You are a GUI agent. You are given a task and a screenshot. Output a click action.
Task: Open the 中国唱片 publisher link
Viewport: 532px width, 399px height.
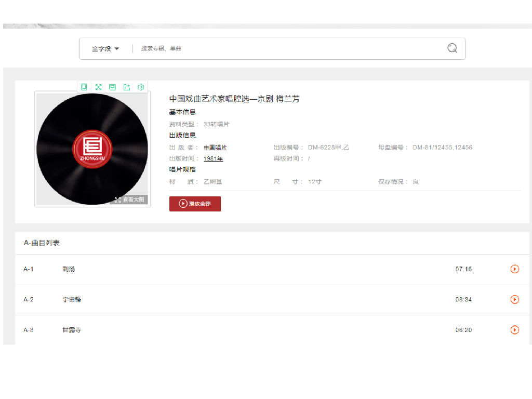click(x=215, y=147)
